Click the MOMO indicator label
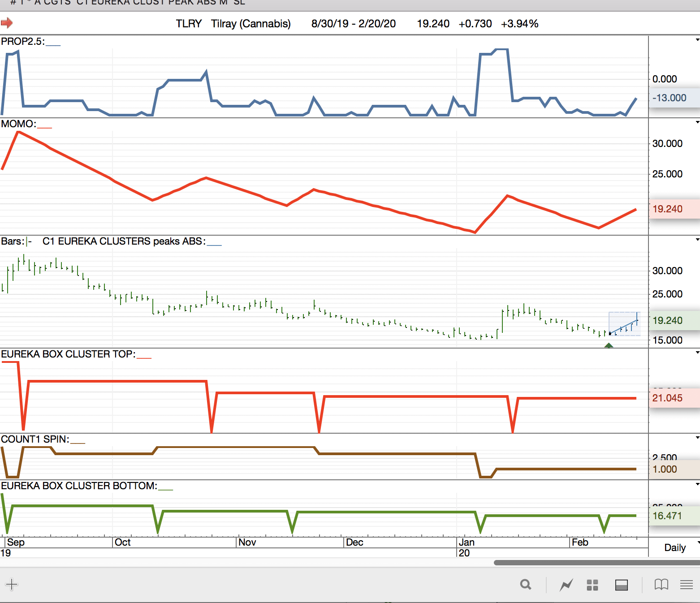The height and width of the screenshot is (603, 700). pos(18,124)
